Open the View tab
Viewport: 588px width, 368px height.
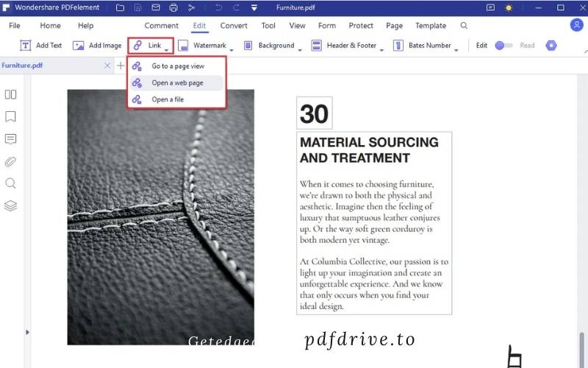pyautogui.click(x=297, y=26)
